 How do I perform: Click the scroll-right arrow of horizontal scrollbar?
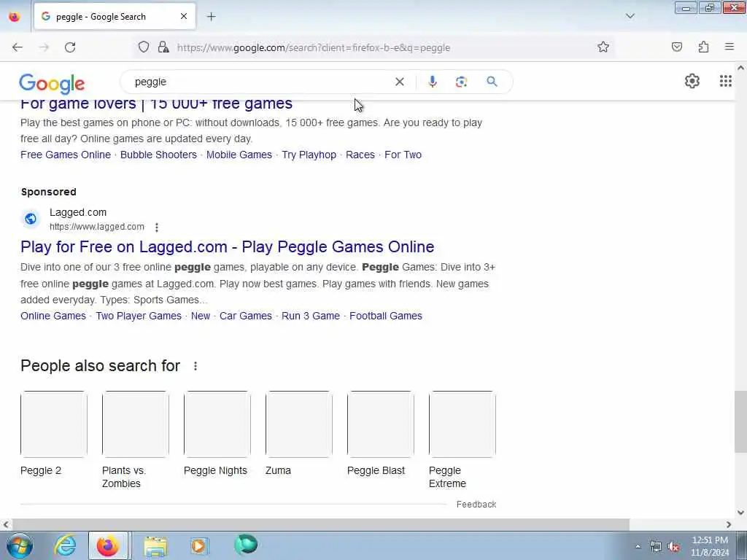[x=729, y=525]
